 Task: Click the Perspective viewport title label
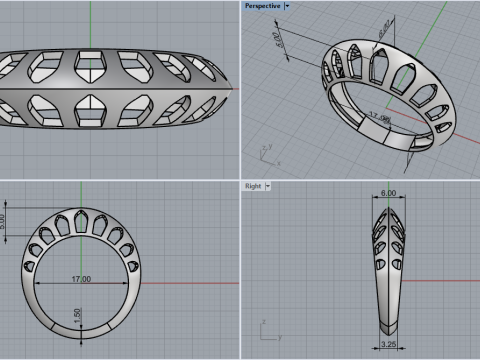click(262, 6)
